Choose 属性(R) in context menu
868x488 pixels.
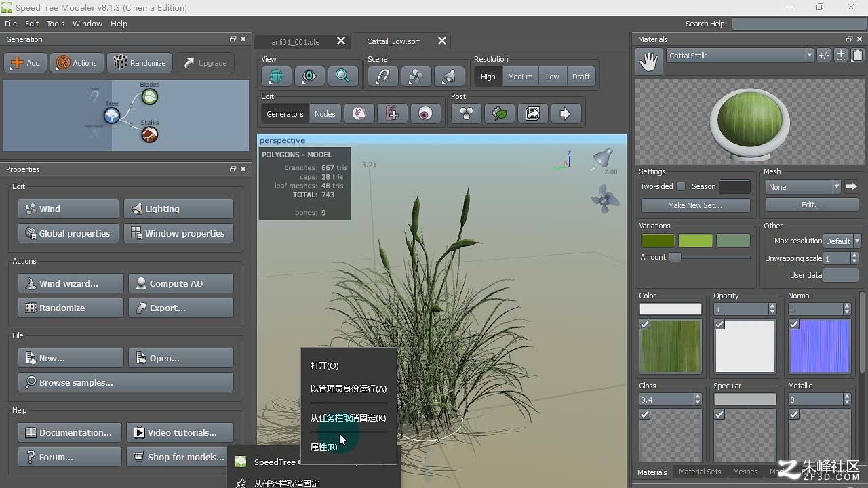point(349,447)
